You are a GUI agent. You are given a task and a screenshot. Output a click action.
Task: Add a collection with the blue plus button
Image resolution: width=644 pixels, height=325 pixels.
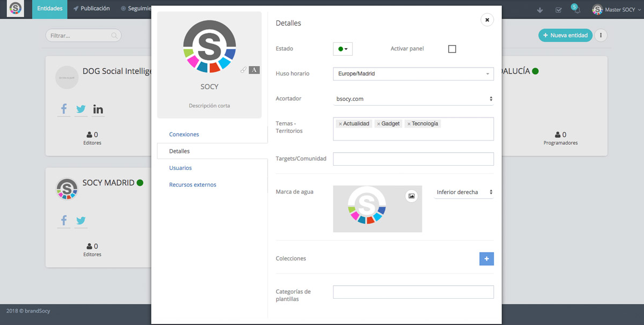click(x=486, y=259)
